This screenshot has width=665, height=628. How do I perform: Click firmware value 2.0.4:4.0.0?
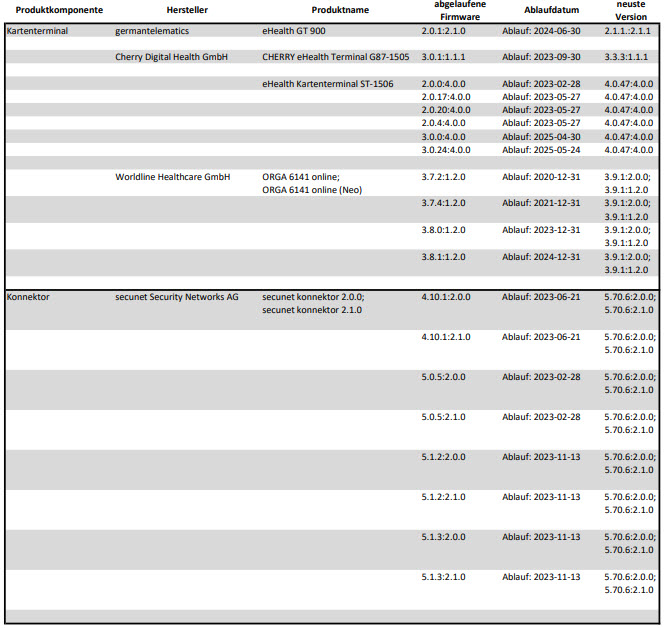tap(443, 123)
